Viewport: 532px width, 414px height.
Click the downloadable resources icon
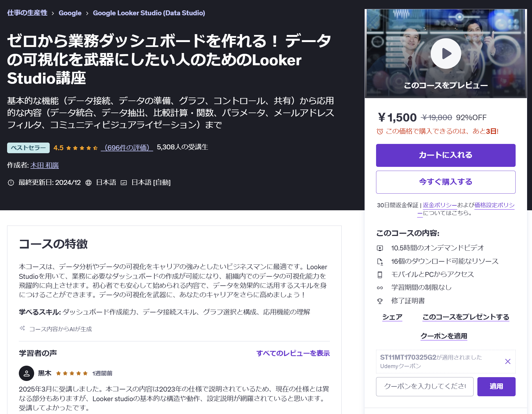(x=380, y=261)
